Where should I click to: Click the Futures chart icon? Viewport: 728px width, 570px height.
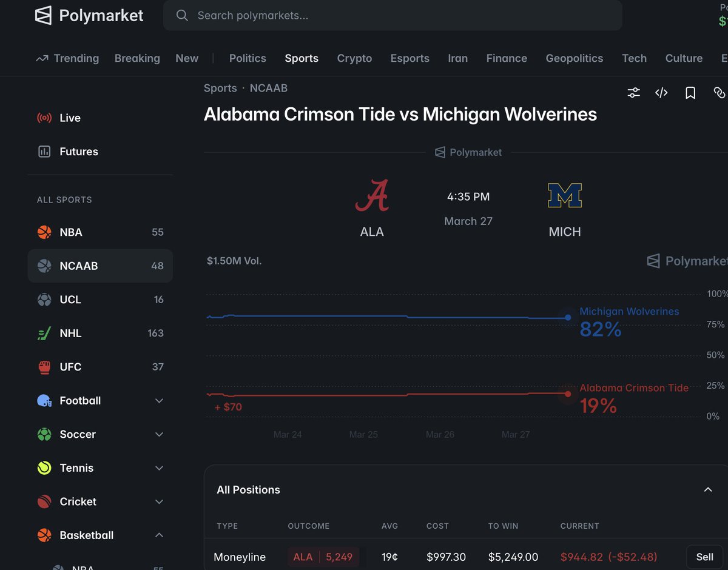tap(44, 152)
